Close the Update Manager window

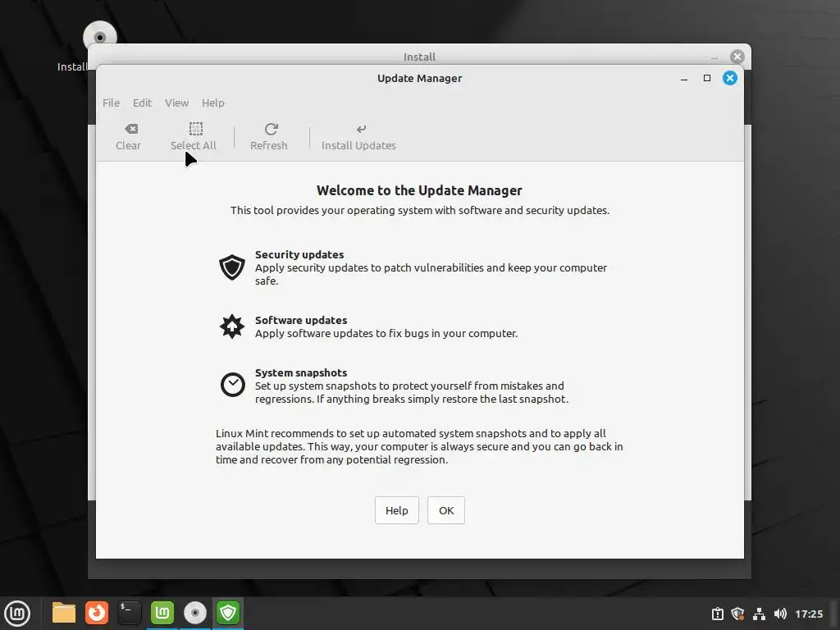tap(729, 78)
